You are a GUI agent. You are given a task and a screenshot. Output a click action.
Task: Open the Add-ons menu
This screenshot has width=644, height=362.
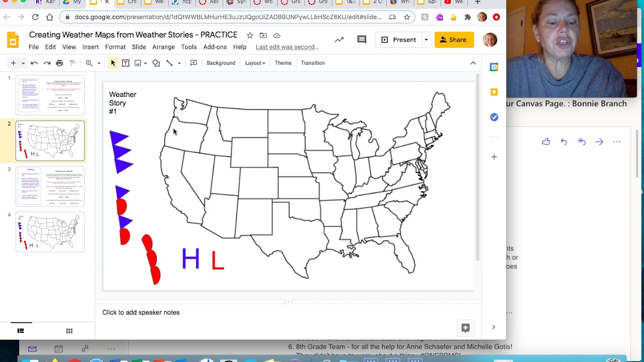[215, 47]
